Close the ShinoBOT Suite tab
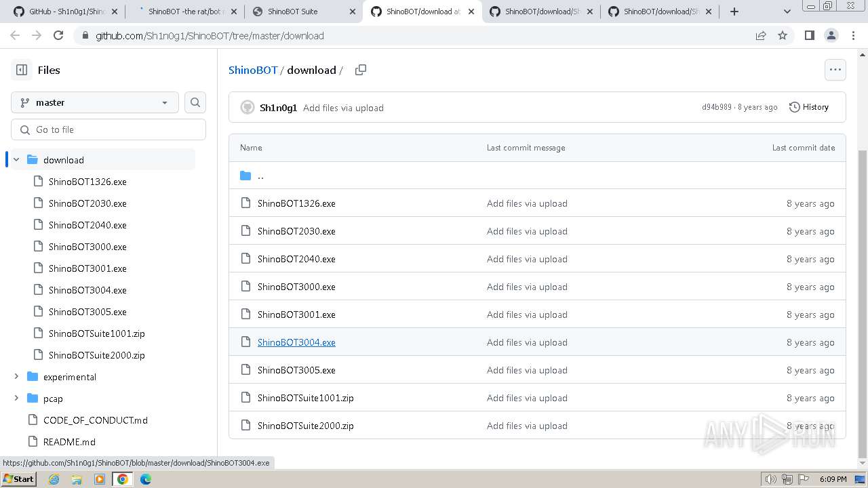Image resolution: width=868 pixels, height=488 pixels. pyautogui.click(x=353, y=12)
